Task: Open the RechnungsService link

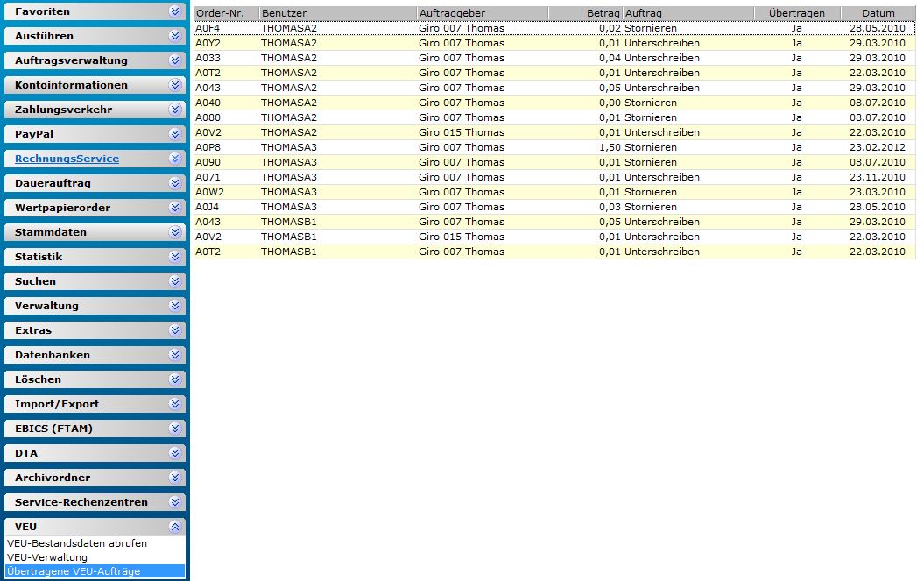Action: 67,159
